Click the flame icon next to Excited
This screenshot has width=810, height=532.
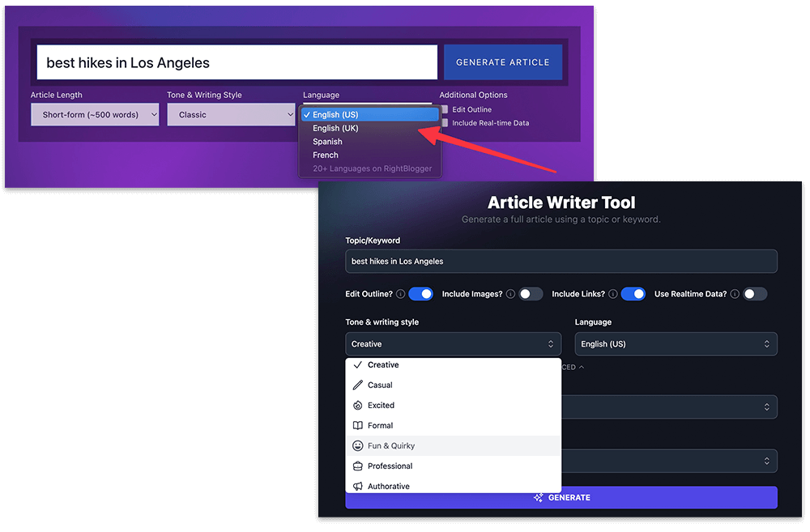pos(357,405)
